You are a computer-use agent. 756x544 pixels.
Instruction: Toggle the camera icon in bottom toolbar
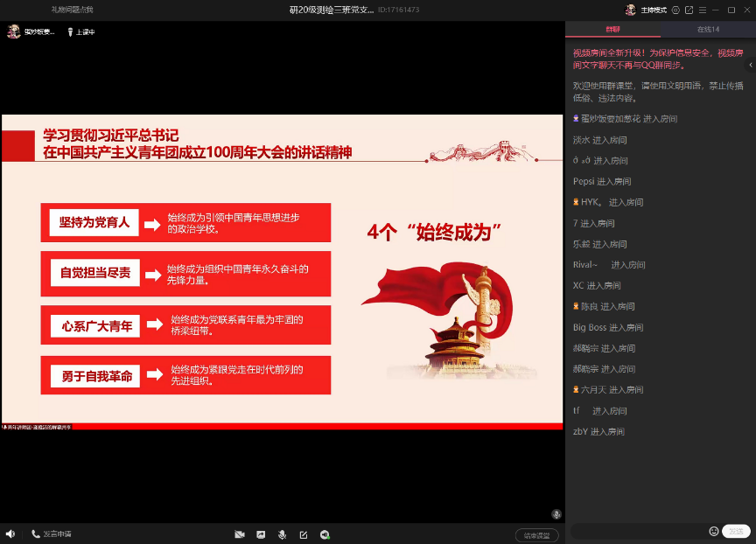(x=239, y=534)
